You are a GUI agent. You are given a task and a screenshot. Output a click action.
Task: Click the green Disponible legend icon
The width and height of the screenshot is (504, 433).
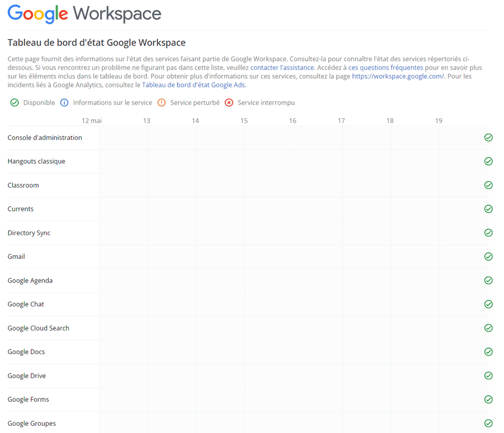(x=15, y=103)
